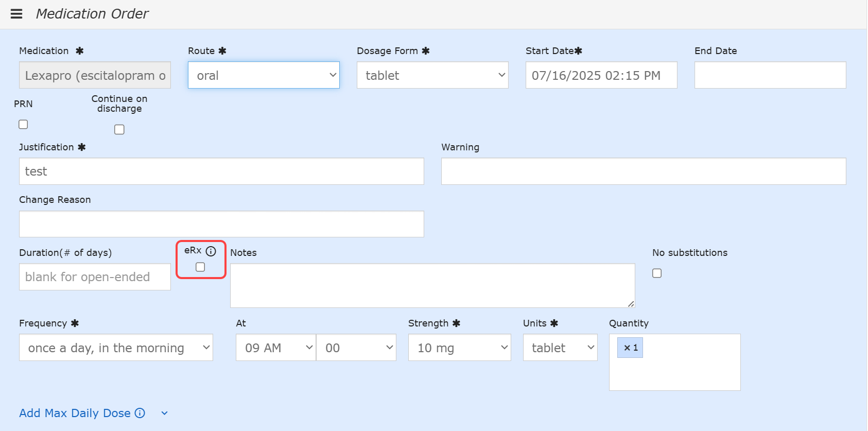868x431 pixels.
Task: Click the eRx info icon
Action: point(211,251)
